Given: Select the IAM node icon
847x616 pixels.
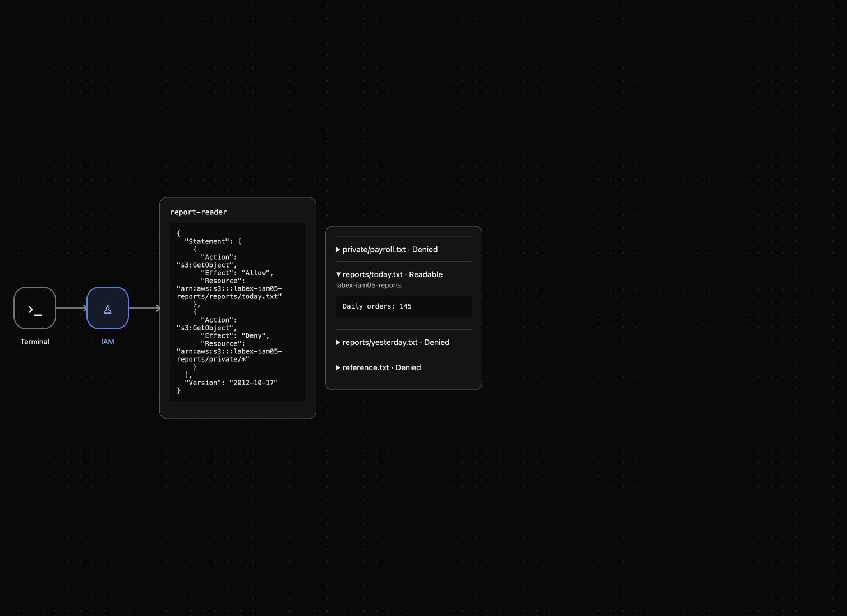Looking at the screenshot, I should pyautogui.click(x=108, y=308).
